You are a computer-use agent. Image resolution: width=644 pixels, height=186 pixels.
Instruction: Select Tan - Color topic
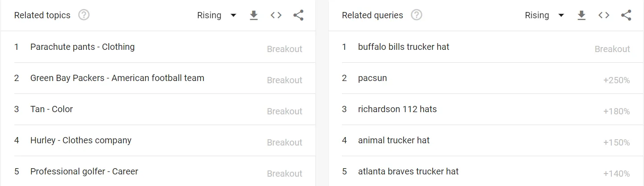[158, 109]
